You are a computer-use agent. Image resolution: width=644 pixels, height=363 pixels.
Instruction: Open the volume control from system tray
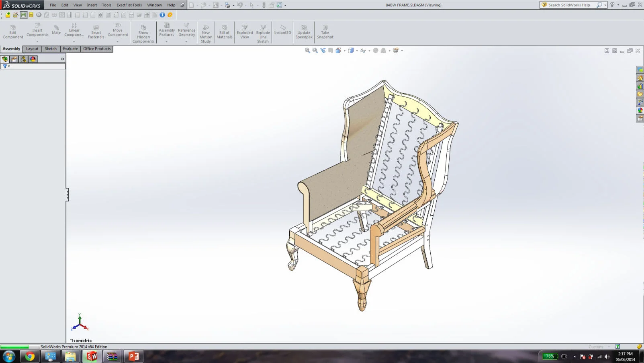click(607, 356)
